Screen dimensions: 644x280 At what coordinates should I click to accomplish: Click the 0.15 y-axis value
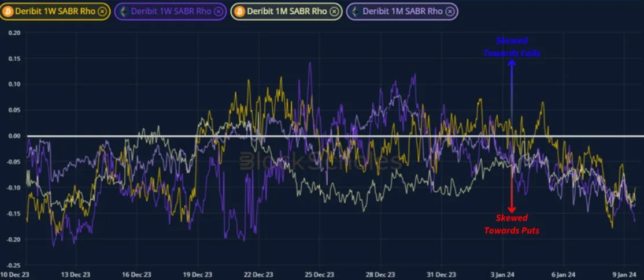pyautogui.click(x=13, y=59)
